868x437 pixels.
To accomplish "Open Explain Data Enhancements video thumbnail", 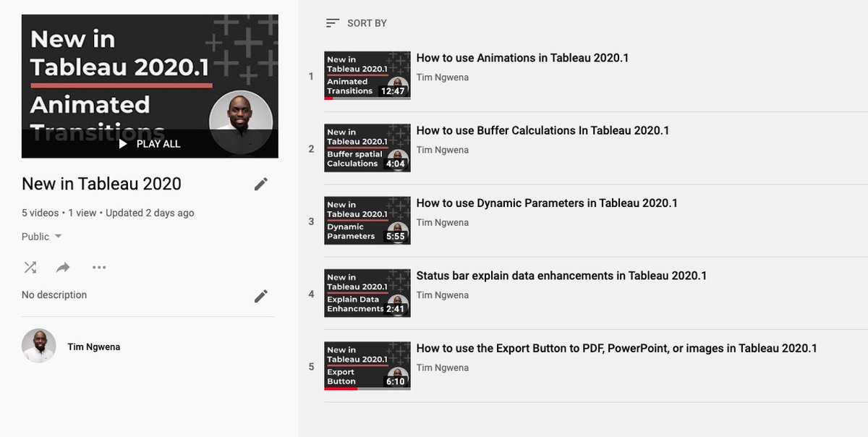I will [367, 293].
